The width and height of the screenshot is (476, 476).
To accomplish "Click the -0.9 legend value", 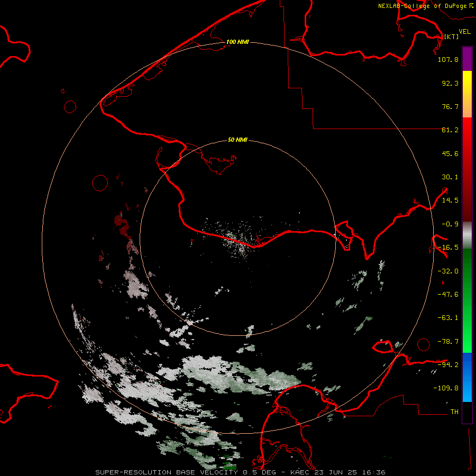I will click(x=450, y=224).
